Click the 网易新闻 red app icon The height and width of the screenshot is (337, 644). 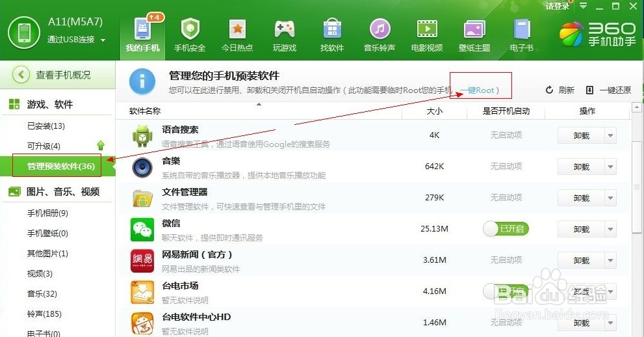(142, 261)
